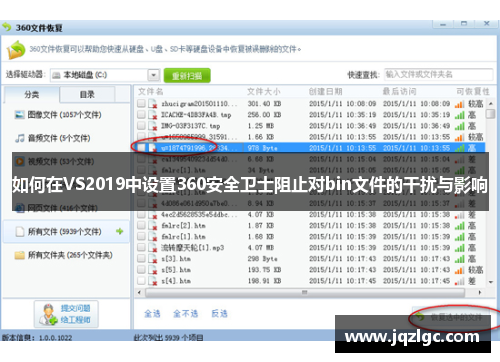Click recoverability signal icon for ICACHE-4DB3FA4B.tmp row

[459, 115]
